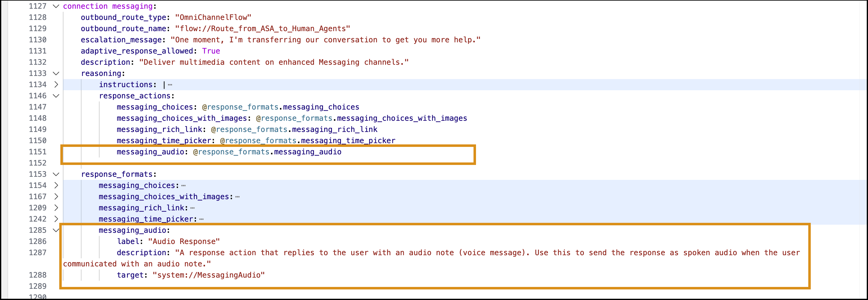
Task: Click the "Audio Response" label string
Action: click(x=184, y=241)
